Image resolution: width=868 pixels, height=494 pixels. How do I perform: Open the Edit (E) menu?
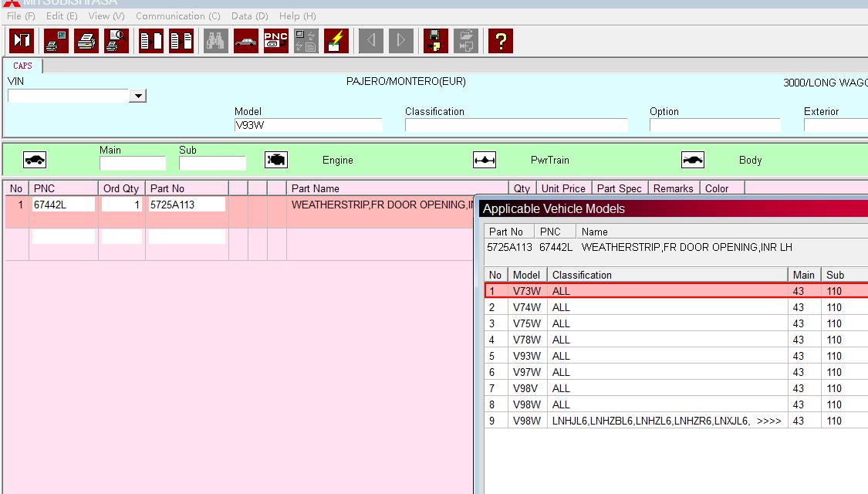pos(62,16)
